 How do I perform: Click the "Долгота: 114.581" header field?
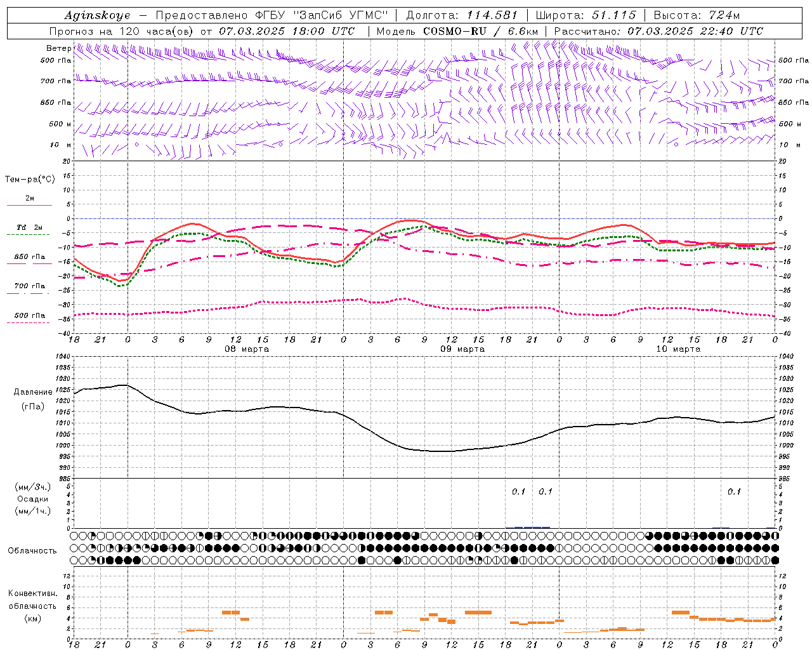(x=462, y=15)
